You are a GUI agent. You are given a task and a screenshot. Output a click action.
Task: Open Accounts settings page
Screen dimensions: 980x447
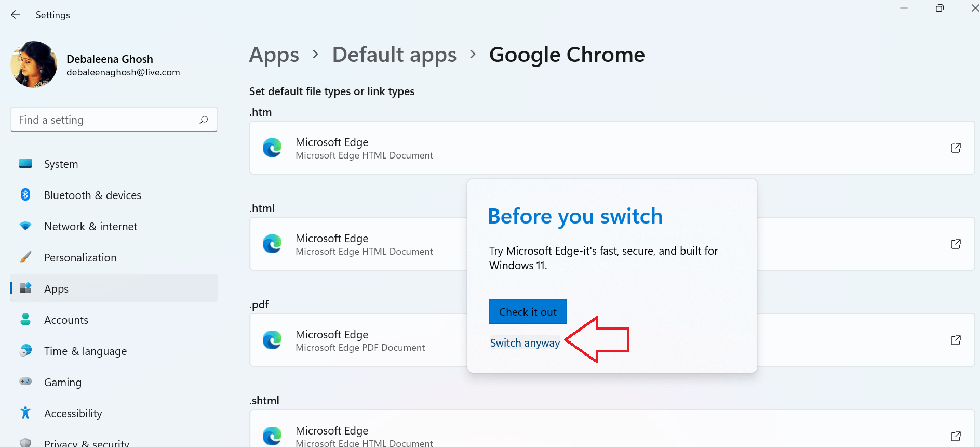point(66,320)
